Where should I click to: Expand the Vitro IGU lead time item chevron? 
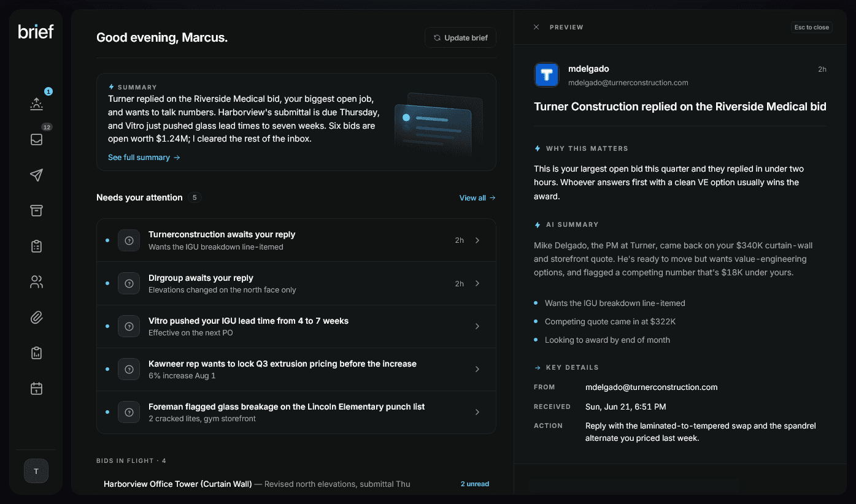(x=477, y=326)
